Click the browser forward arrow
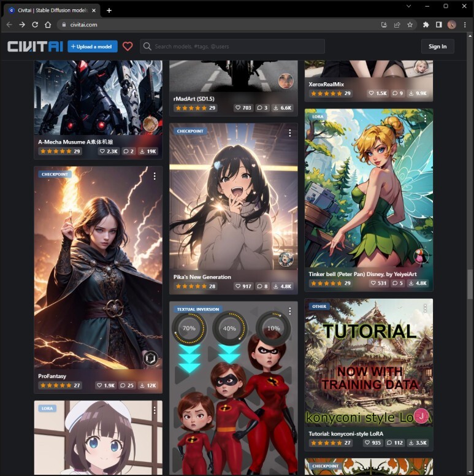 point(22,25)
